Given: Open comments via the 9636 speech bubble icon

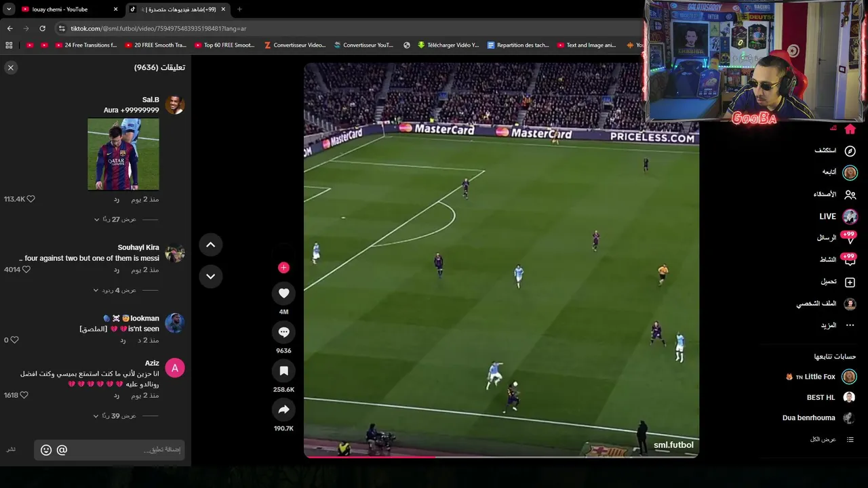Looking at the screenshot, I should (283, 332).
